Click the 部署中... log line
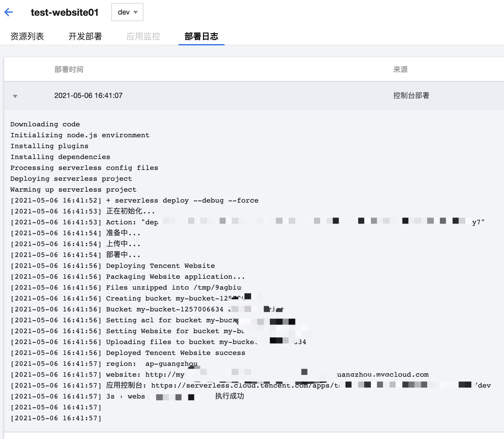 coord(75,255)
